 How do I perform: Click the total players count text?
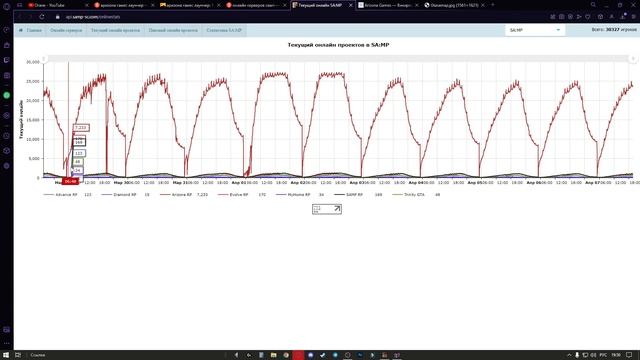pyautogui.click(x=614, y=30)
